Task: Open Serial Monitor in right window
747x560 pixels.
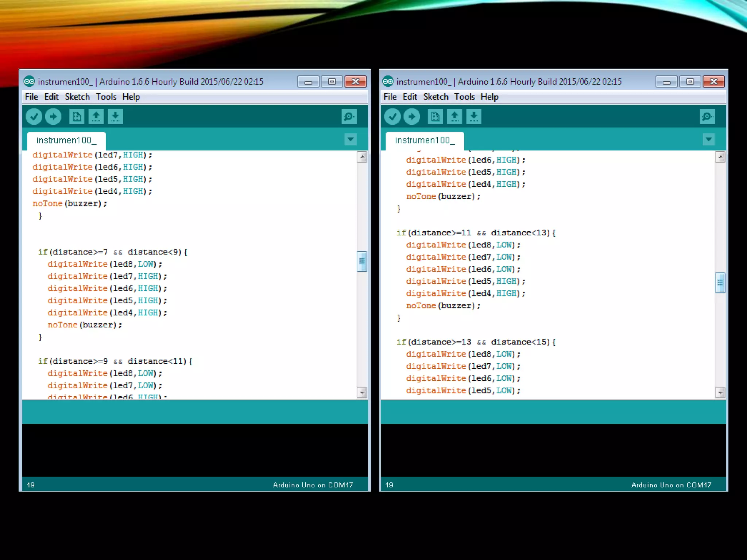Action: click(x=707, y=117)
